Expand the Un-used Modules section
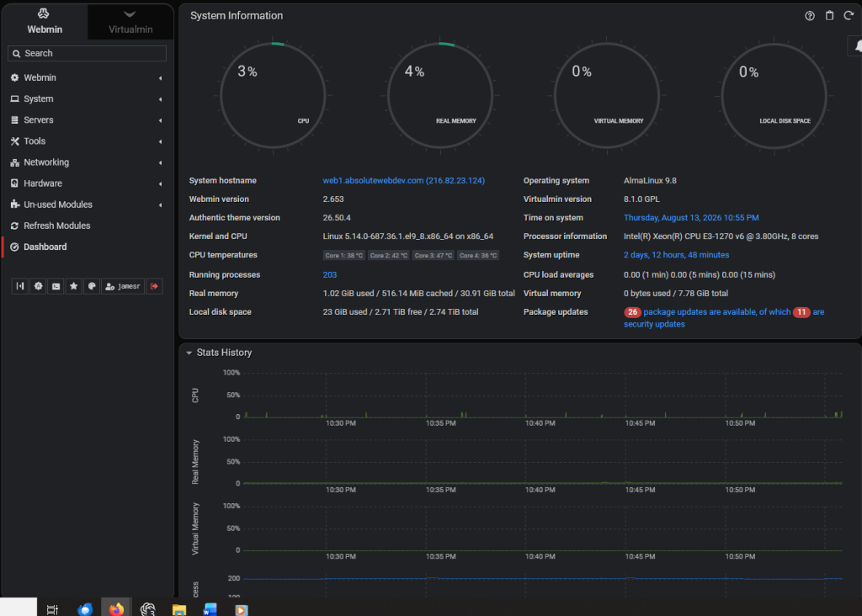 click(x=87, y=204)
